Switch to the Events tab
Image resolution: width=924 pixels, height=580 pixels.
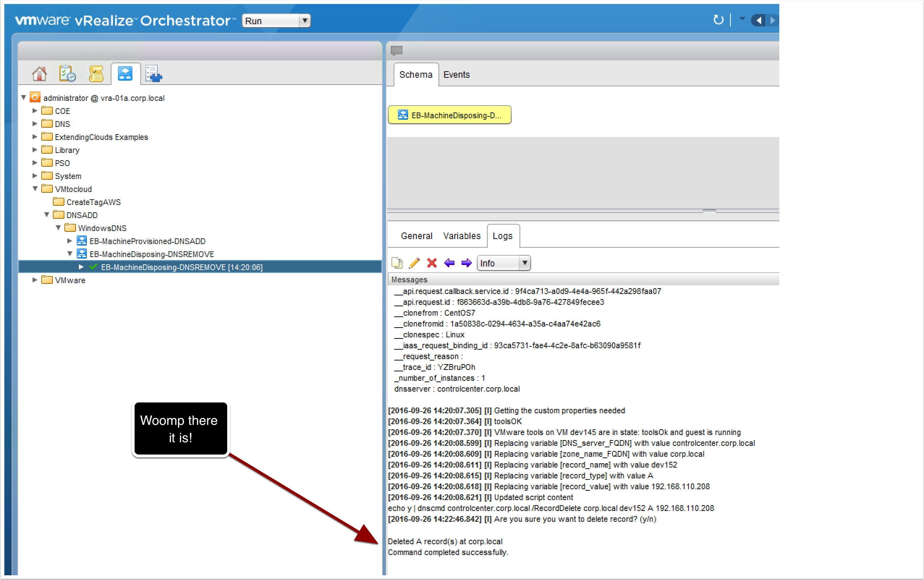(457, 74)
